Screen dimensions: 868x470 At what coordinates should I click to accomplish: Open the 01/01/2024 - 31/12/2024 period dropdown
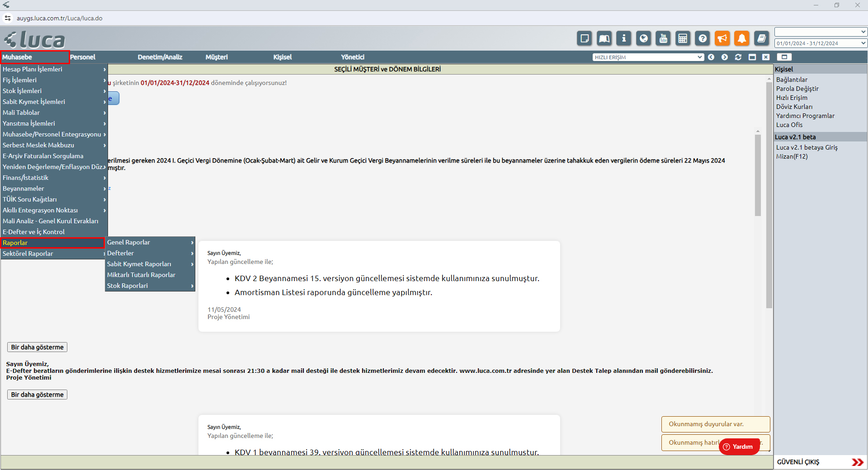point(821,43)
